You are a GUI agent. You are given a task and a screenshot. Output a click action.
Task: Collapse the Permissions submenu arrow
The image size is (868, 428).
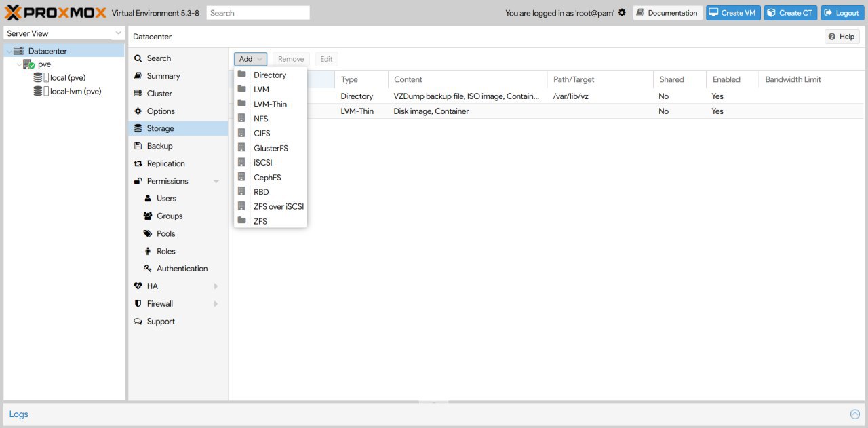pyautogui.click(x=216, y=182)
